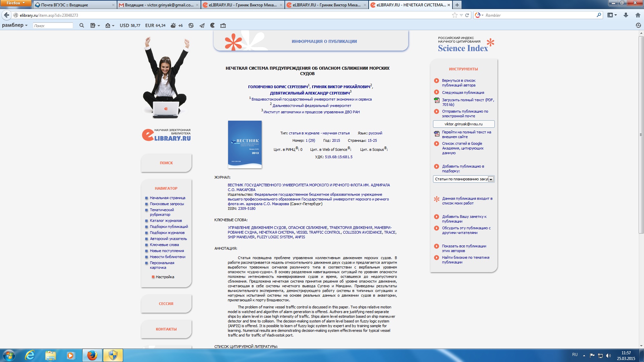The width and height of the screenshot is (644, 362).
Task: Go to the browser home page icon
Action: (638, 15)
